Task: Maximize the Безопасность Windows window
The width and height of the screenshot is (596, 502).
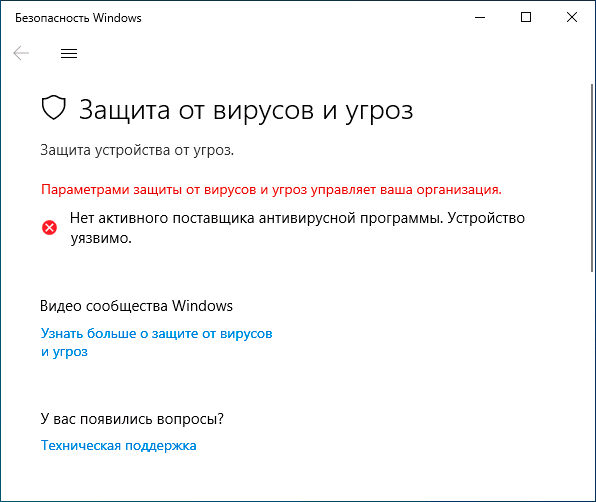Action: (526, 17)
